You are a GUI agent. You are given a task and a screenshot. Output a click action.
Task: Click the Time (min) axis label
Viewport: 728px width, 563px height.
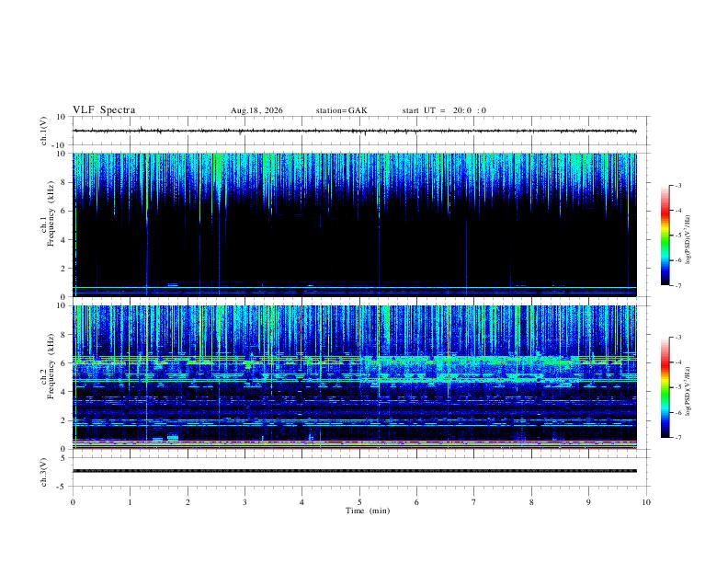pos(368,511)
